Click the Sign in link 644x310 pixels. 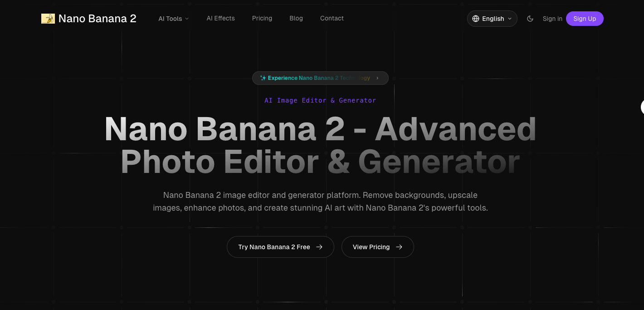[x=552, y=19]
